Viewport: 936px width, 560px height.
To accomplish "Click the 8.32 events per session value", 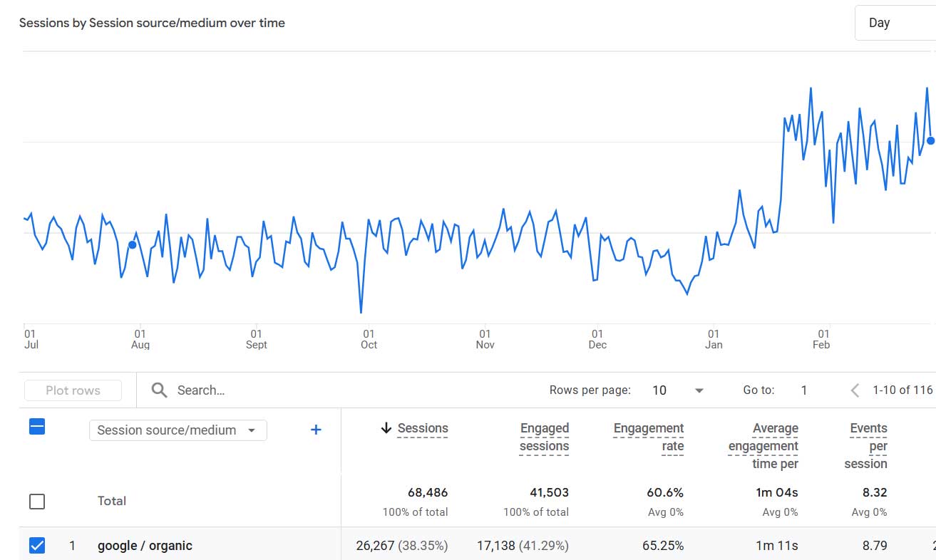I will (x=875, y=492).
